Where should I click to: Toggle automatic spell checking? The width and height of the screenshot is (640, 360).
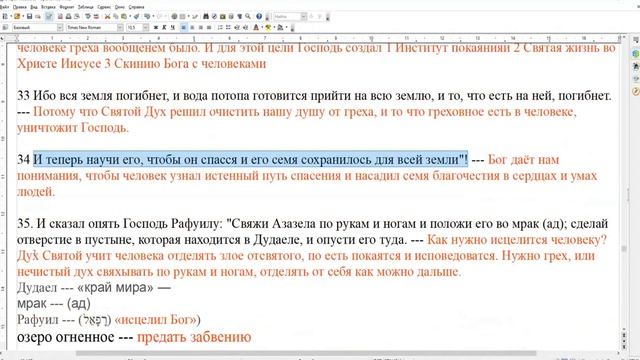tap(96, 16)
